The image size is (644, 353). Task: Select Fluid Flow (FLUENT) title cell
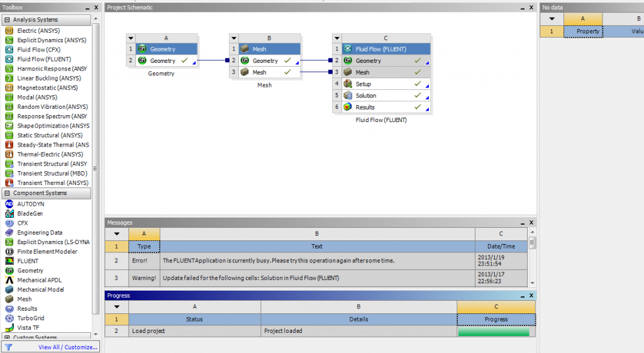(x=386, y=49)
